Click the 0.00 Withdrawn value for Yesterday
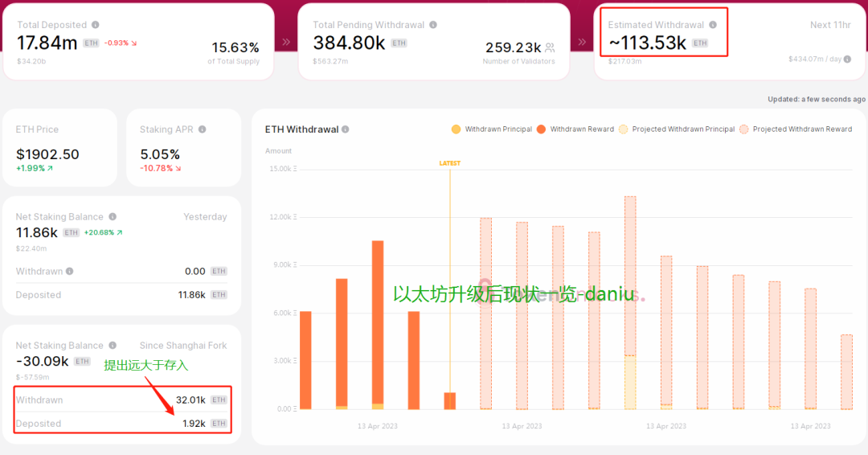 [x=194, y=271]
